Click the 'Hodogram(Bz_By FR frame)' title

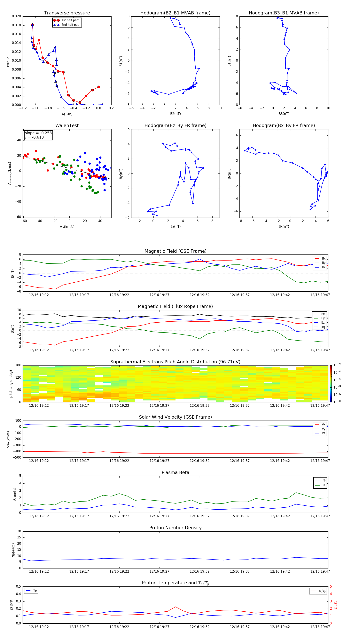click(x=175, y=125)
